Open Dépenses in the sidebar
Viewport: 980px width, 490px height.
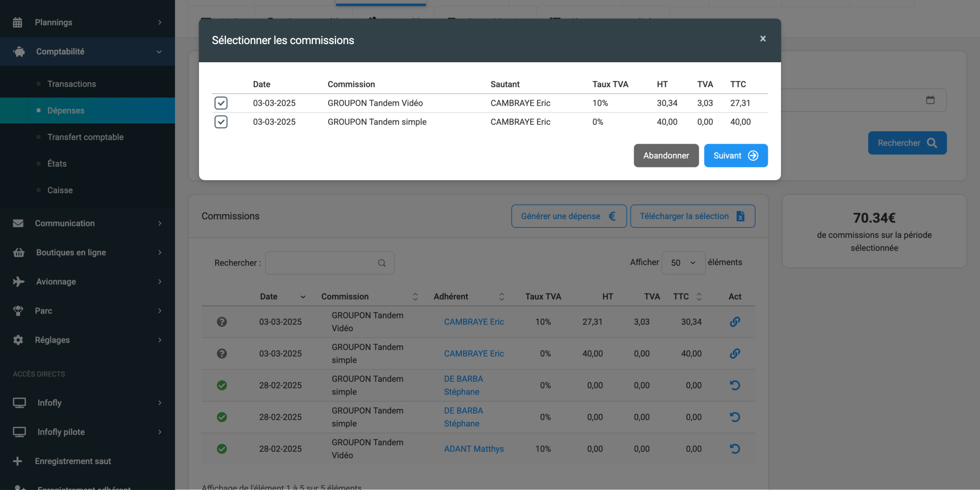tap(87, 111)
